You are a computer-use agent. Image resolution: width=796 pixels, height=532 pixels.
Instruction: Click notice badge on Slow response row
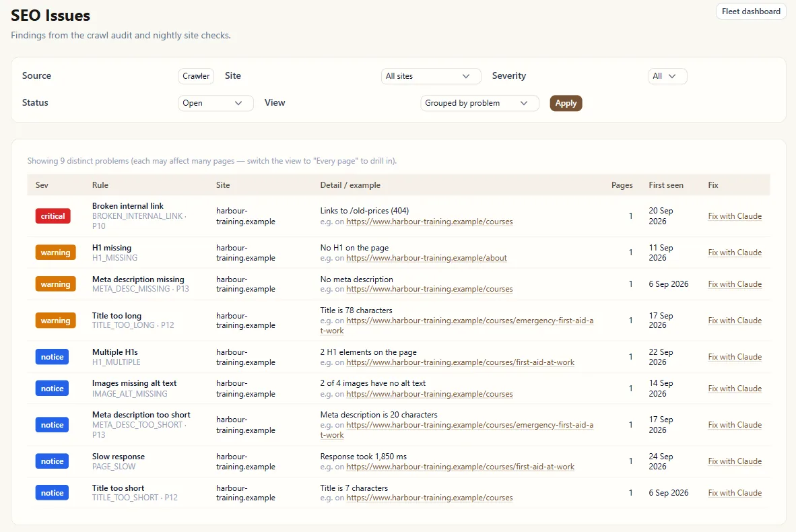(x=53, y=461)
